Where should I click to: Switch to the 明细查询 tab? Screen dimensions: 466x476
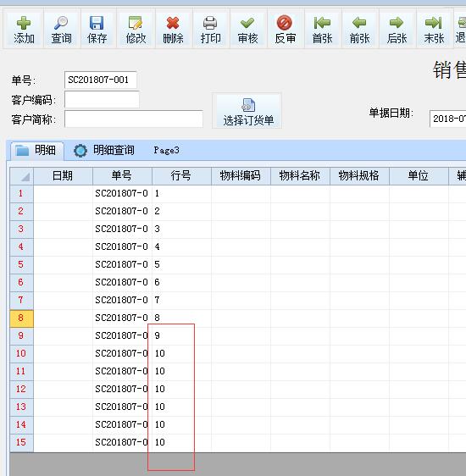pos(104,150)
